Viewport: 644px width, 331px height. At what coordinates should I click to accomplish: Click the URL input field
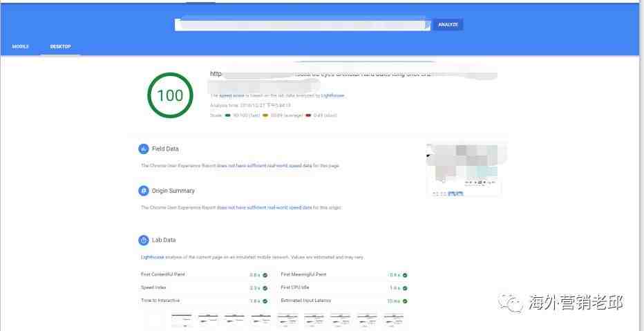[x=303, y=25]
